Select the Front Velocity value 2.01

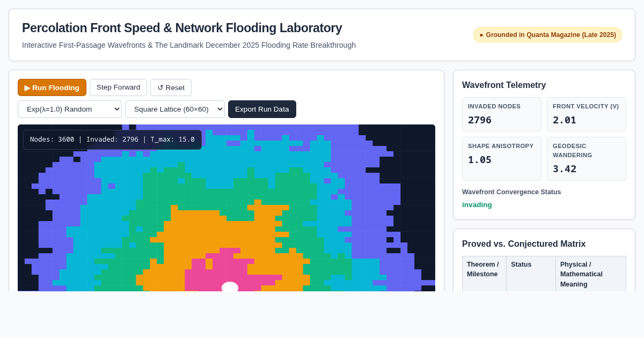pos(565,120)
